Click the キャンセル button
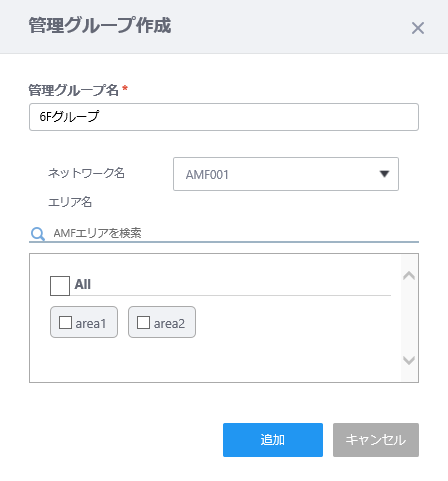This screenshot has width=448, height=481. (x=376, y=440)
